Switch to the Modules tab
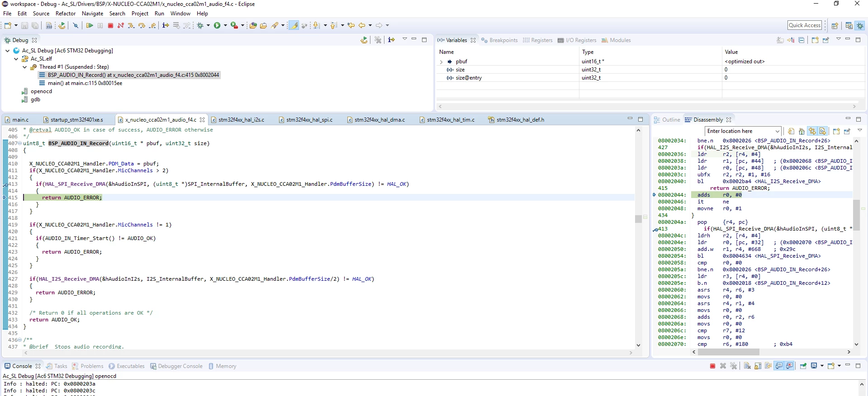This screenshot has width=868, height=396. (616, 40)
